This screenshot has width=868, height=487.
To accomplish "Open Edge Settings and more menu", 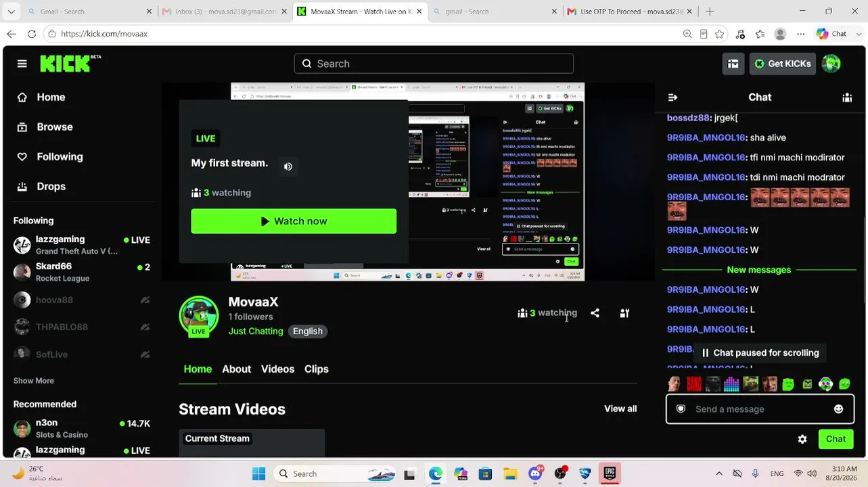I will (x=801, y=34).
